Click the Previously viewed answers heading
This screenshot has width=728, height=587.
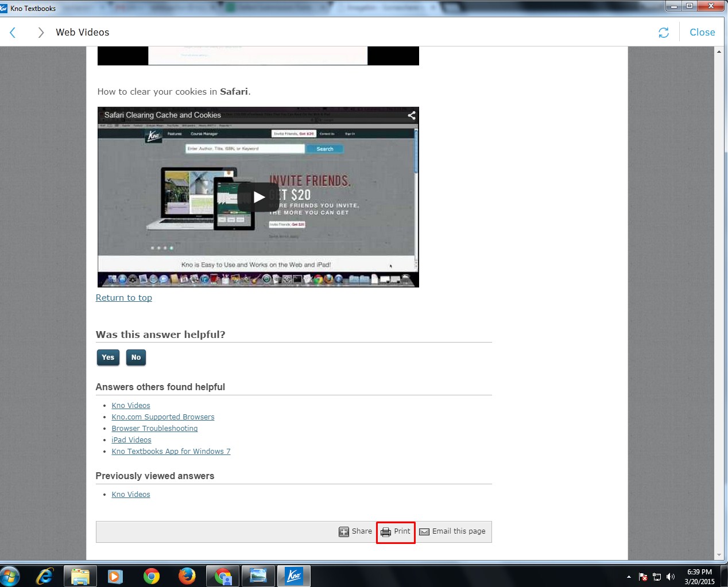155,476
